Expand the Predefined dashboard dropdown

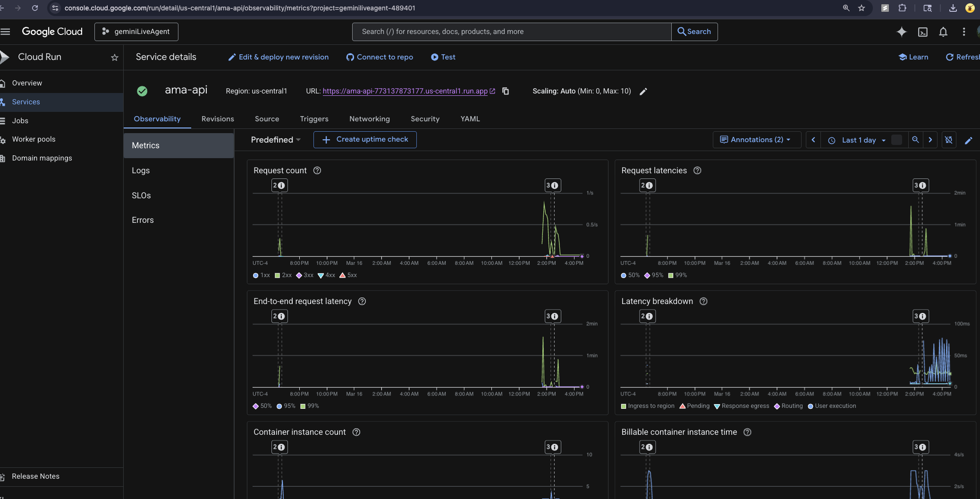coord(276,140)
